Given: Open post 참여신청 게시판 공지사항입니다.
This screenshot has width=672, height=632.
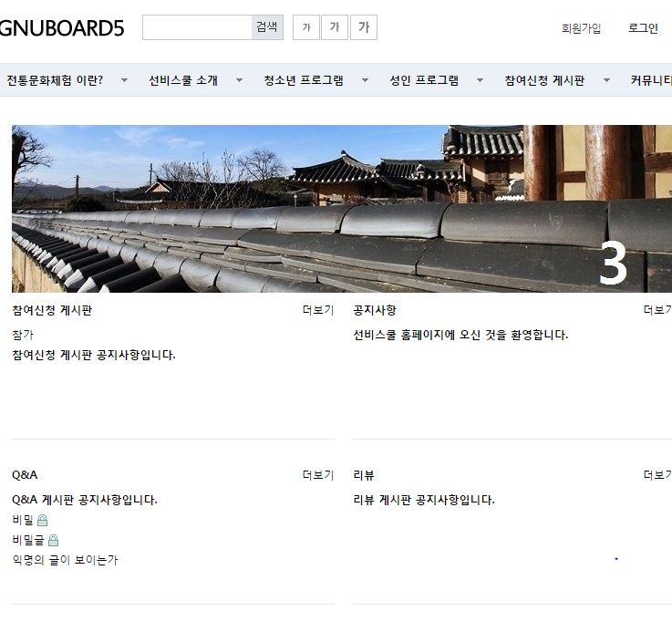Looking at the screenshot, I should (x=94, y=355).
